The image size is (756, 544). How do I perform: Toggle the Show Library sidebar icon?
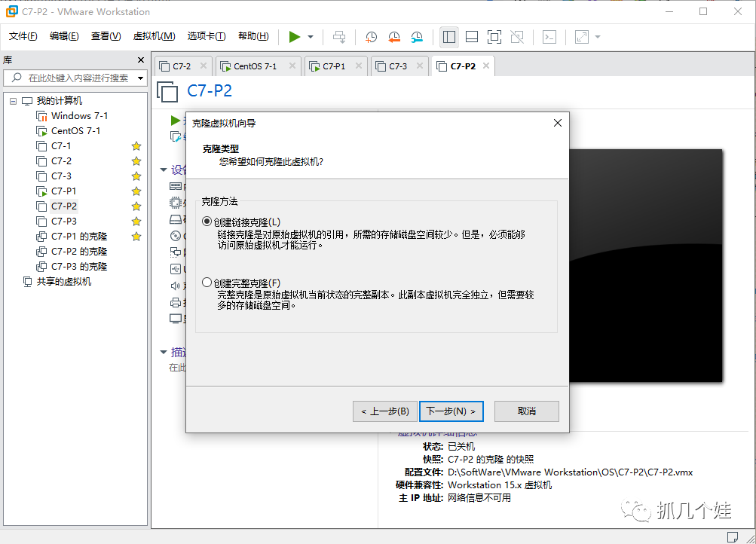pos(449,37)
